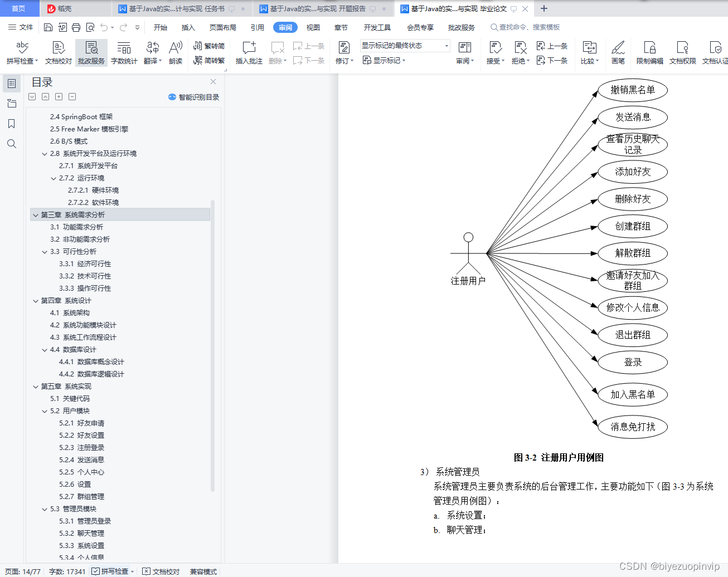Screen dimensions: 728x577
Task: Open the search sidebar icon
Action: [11, 144]
